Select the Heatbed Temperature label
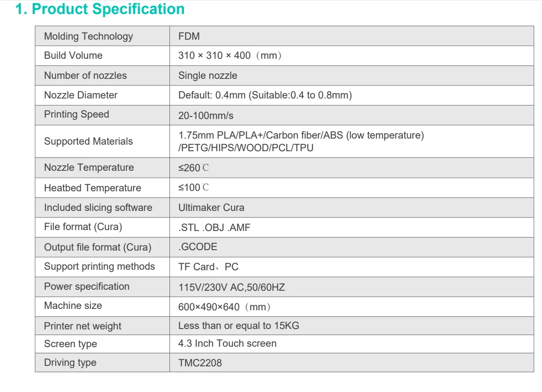This screenshot has width=542, height=392. point(92,188)
